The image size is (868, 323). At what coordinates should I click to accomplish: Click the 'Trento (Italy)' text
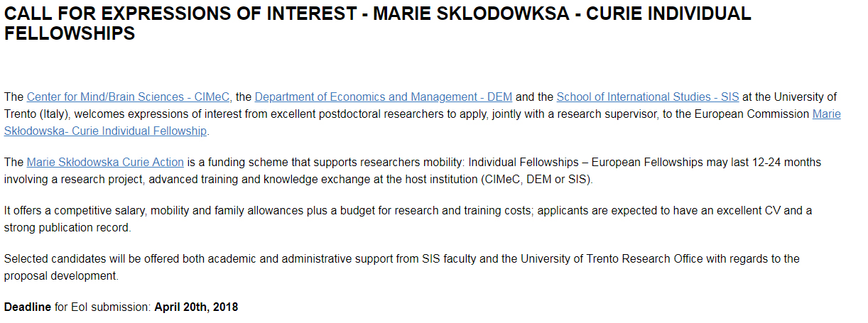coord(36,114)
